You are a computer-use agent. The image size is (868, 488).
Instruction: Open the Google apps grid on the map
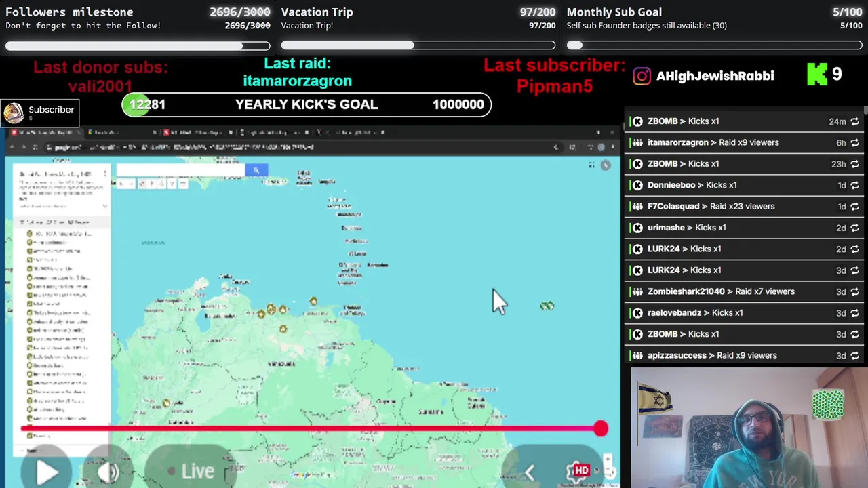(591, 165)
